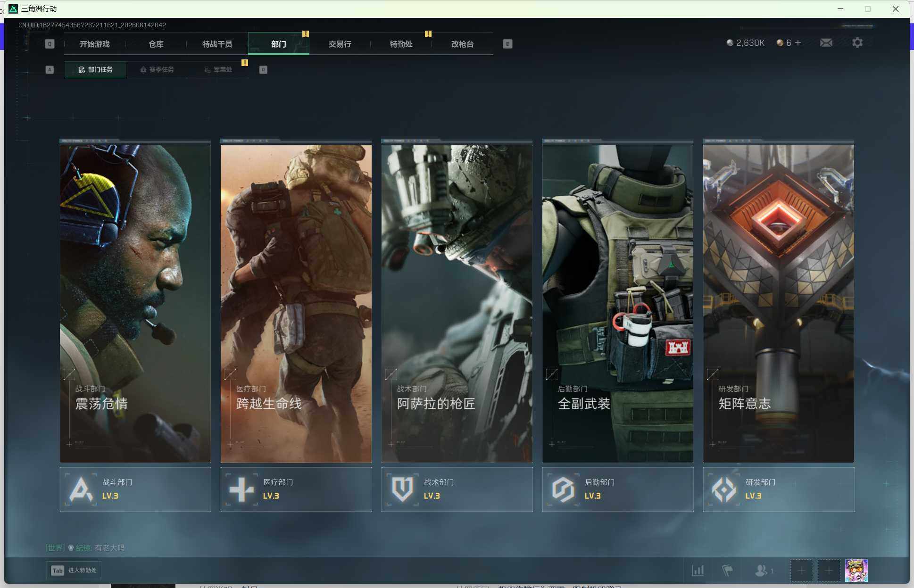Open the 军需处 sub-tab
Image resolution: width=914 pixels, height=588 pixels.
[218, 69]
